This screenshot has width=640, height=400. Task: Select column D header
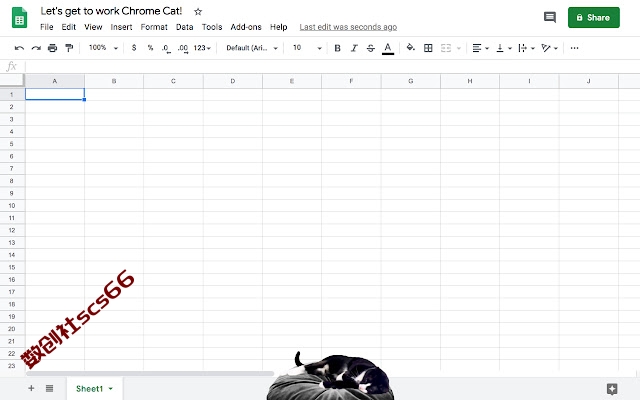click(233, 81)
